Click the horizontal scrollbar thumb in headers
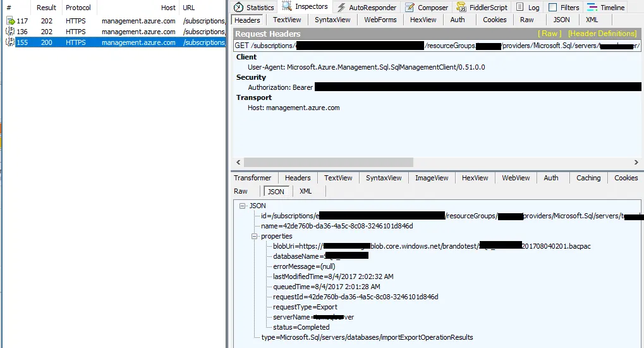 [329, 163]
